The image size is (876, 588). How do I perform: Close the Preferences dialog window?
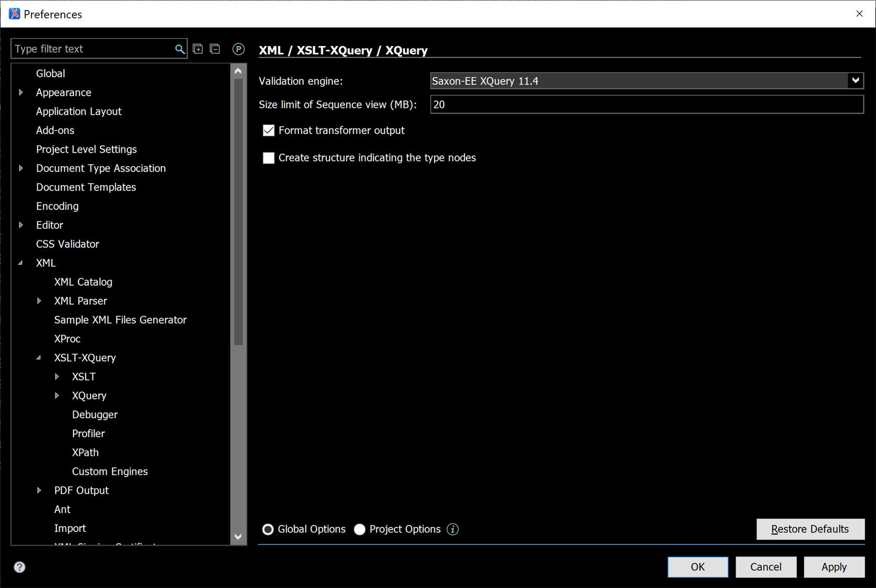point(859,14)
